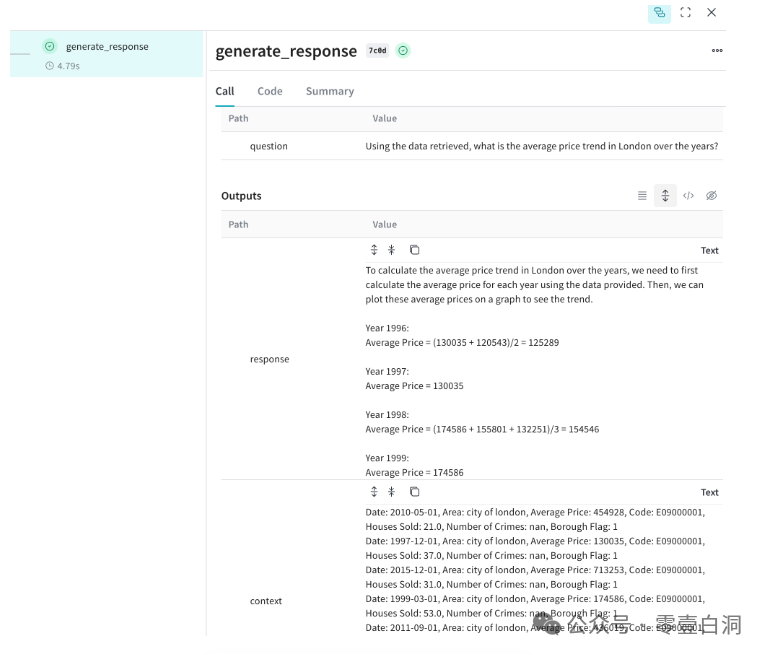Click Path column header in Outputs table
766x655 pixels.
coord(238,224)
